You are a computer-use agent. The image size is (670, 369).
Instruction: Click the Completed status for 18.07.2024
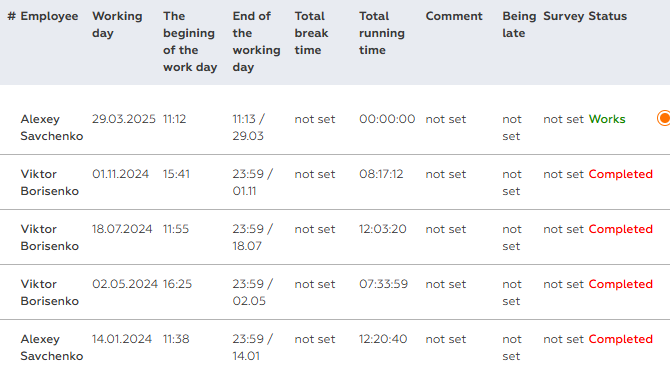click(x=620, y=229)
